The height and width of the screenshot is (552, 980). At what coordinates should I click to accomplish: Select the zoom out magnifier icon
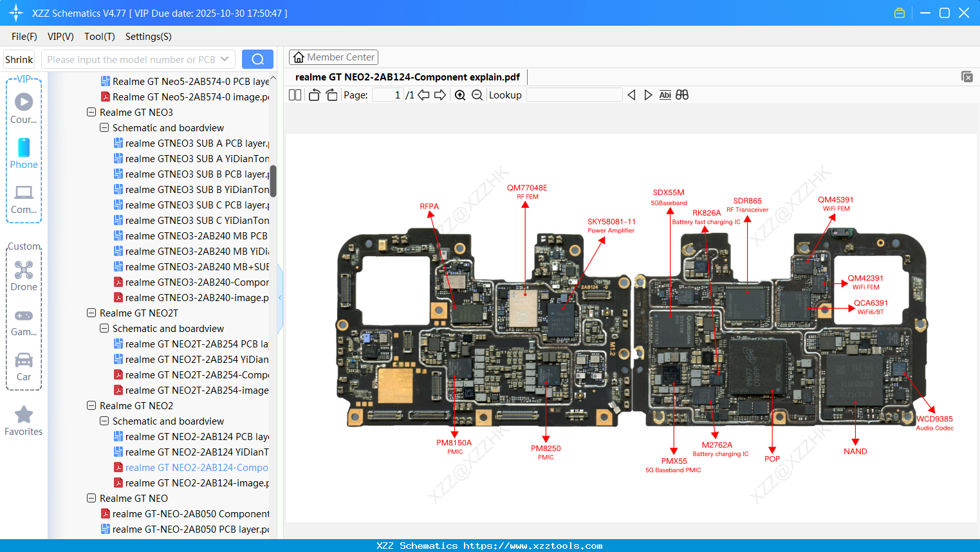click(x=477, y=95)
